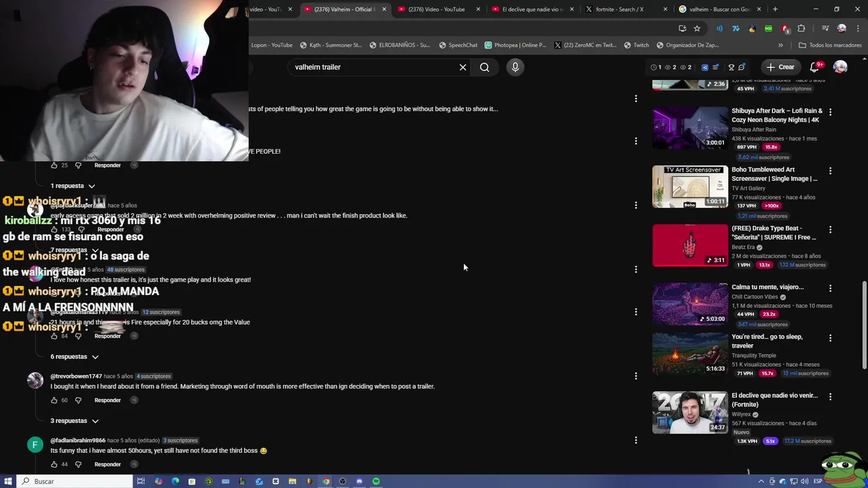The height and width of the screenshot is (488, 868).
Task: Switch to the fortnite - Search / X tab
Action: click(x=625, y=9)
